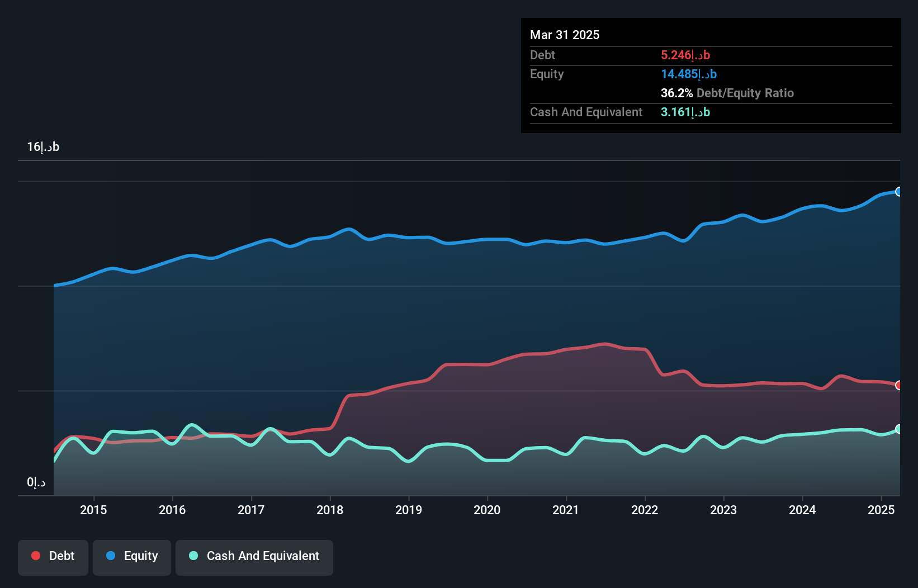Click the 3.161 Cash value in tooltip
918x588 pixels.
[x=685, y=112]
